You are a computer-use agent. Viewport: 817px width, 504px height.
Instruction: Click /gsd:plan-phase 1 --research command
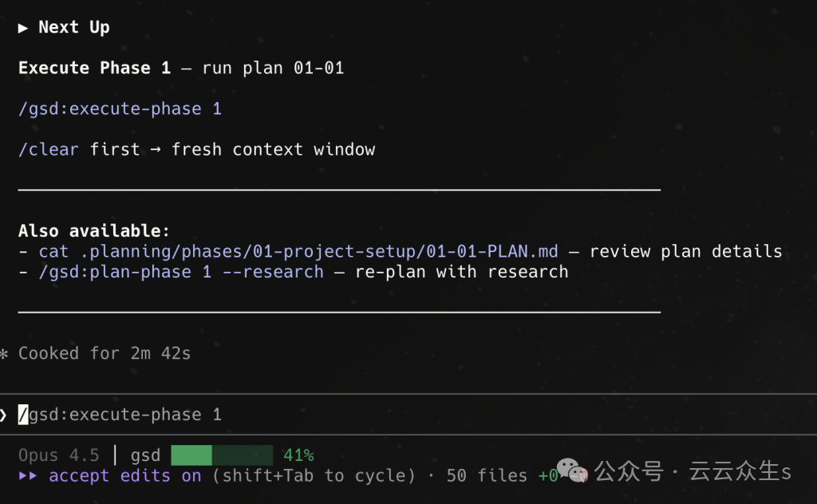181,272
